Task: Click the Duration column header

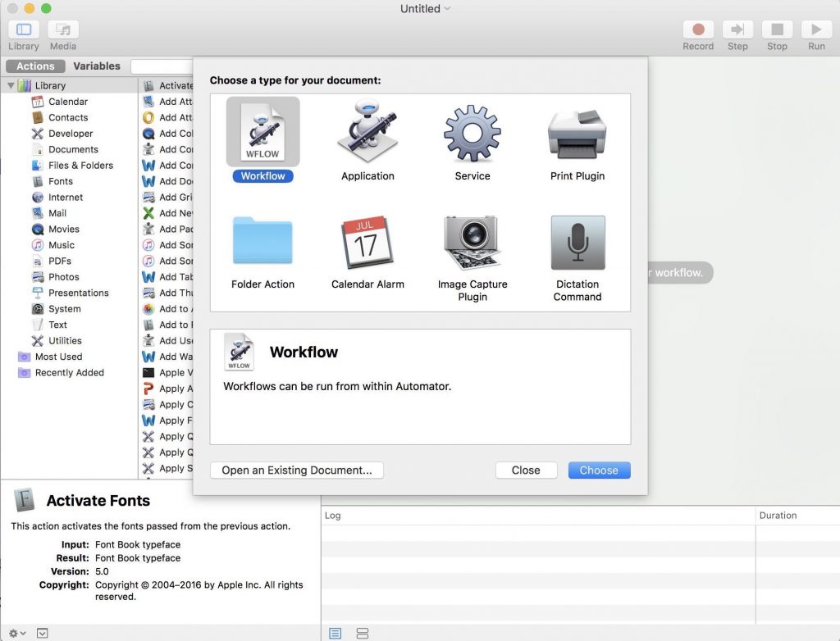Action: pos(797,515)
